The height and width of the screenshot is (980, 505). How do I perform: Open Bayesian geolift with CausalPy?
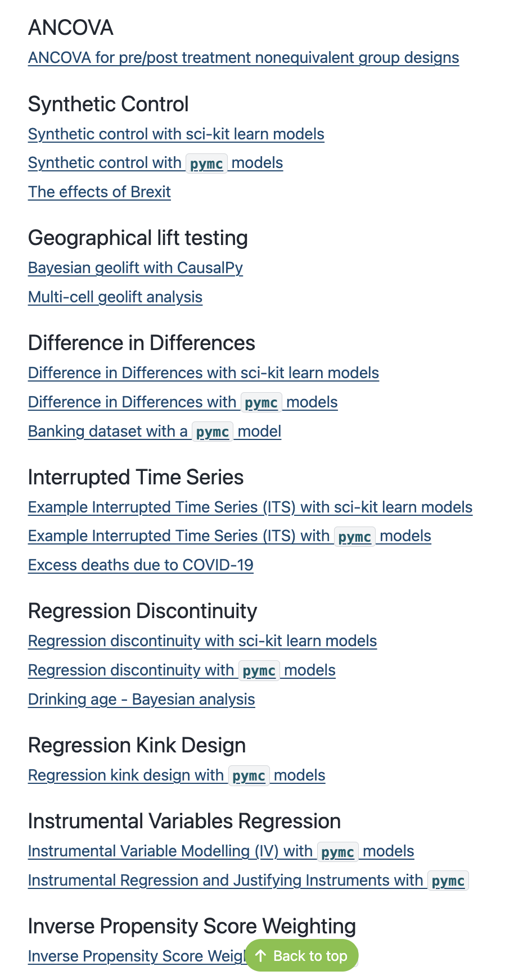(x=136, y=268)
